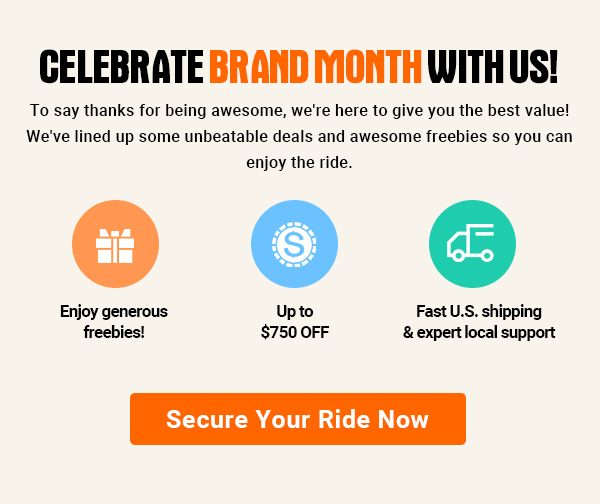Click the green delivery truck icon
Screen dimensions: 600x504
[x=472, y=244]
